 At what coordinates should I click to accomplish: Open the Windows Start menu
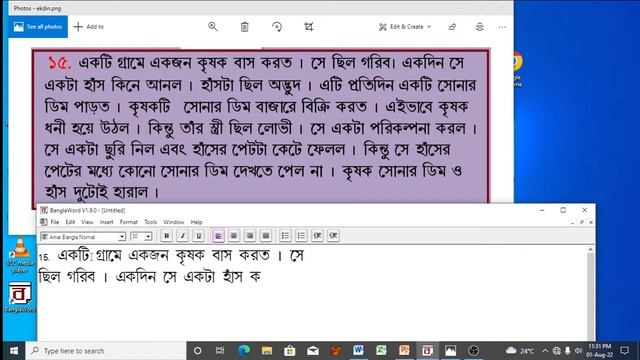[13, 351]
